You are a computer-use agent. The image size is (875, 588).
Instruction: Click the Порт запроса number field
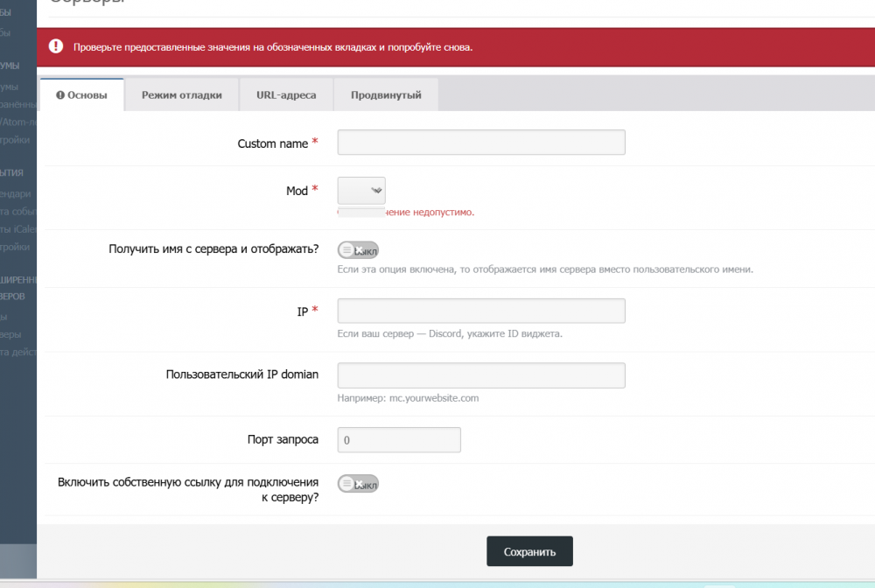pos(399,440)
